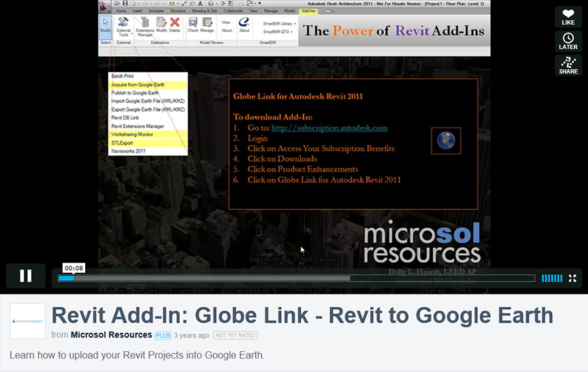
Task: Open the Share video option
Action: 568,65
